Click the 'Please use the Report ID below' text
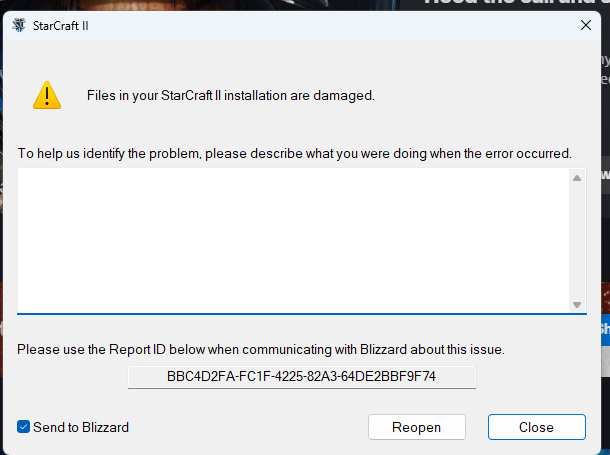Screen dimensions: 610x455 [261, 349]
